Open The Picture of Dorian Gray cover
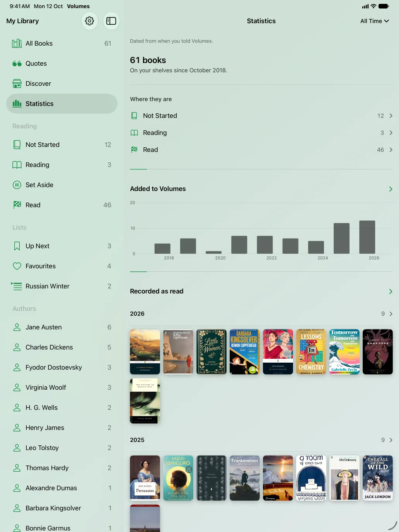 145,401
